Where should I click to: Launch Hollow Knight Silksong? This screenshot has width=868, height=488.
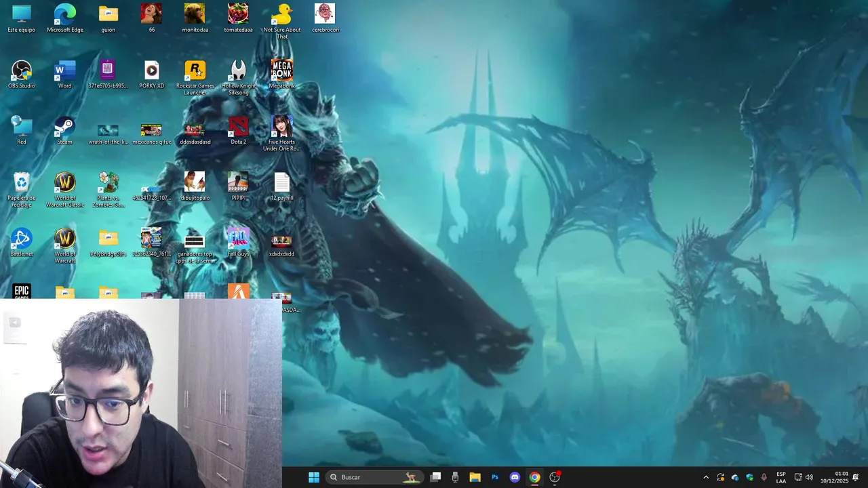coord(238,77)
